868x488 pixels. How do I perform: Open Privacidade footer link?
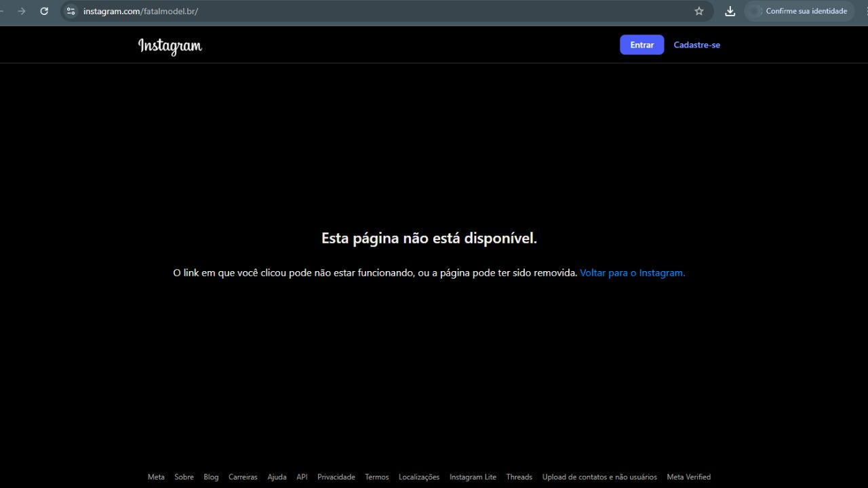coord(336,477)
